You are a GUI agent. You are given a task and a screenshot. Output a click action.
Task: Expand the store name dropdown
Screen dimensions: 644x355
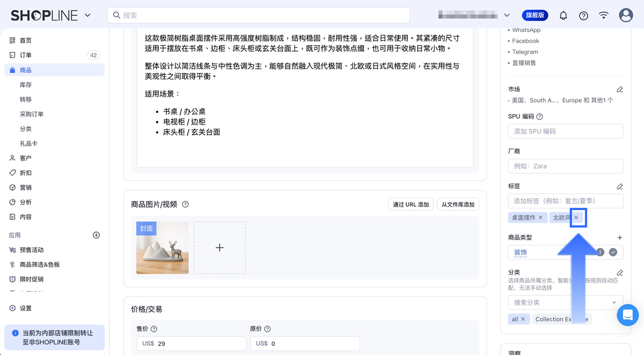click(x=507, y=16)
